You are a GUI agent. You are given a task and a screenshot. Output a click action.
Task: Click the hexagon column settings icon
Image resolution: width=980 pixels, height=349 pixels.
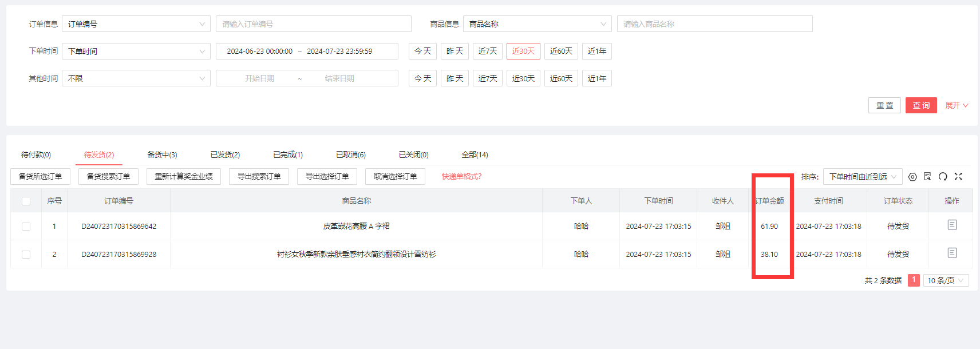[x=912, y=177]
